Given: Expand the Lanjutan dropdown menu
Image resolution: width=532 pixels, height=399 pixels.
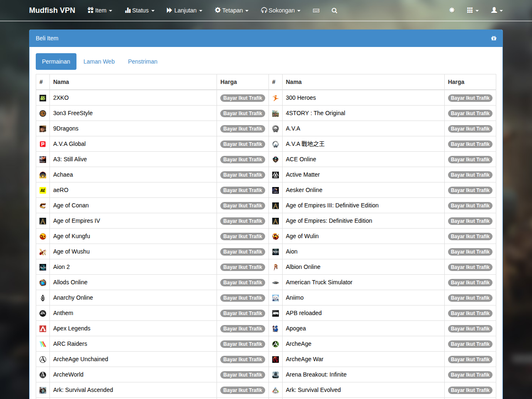Looking at the screenshot, I should click(185, 10).
